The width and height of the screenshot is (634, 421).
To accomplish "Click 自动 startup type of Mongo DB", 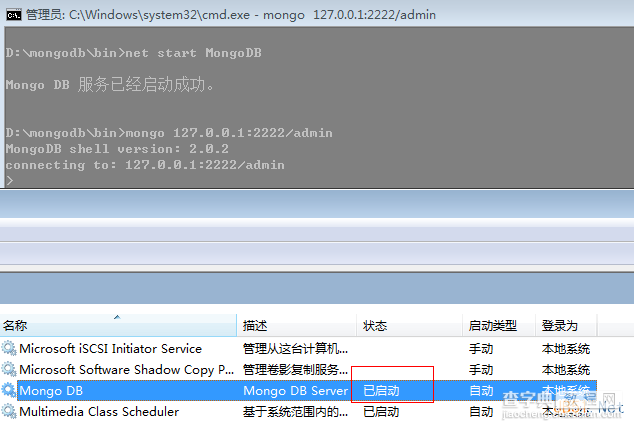I will point(481,391).
